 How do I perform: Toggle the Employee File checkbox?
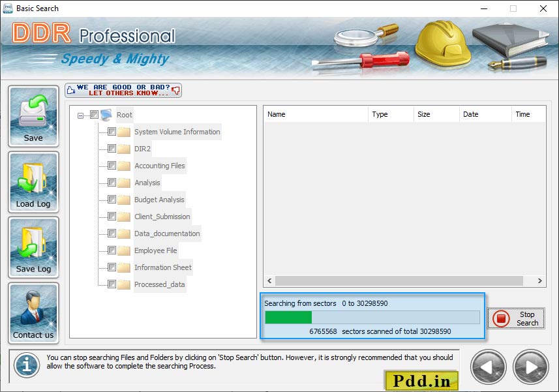pyautogui.click(x=112, y=250)
